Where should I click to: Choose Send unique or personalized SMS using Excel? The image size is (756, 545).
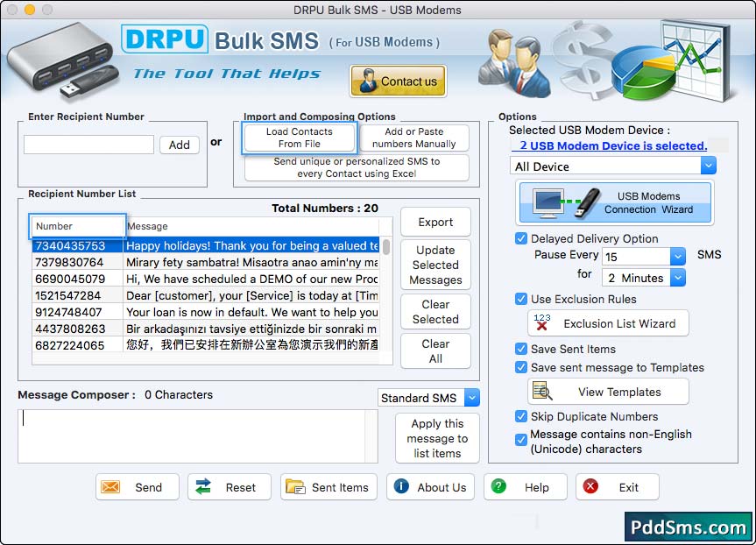pos(357,167)
